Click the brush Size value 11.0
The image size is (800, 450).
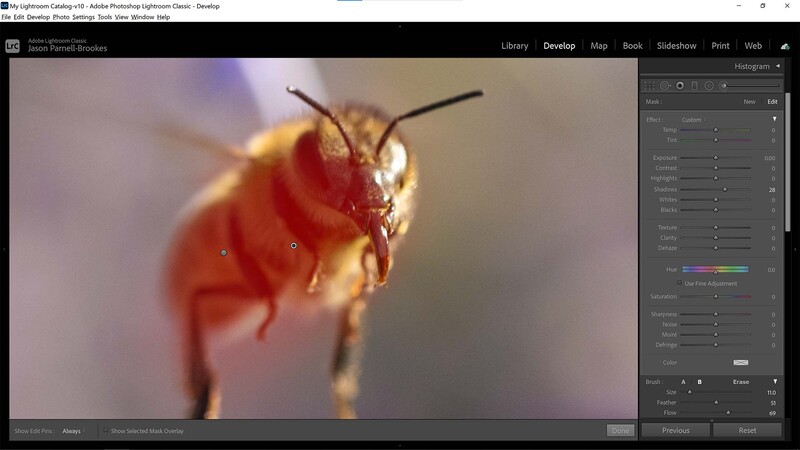(x=771, y=393)
